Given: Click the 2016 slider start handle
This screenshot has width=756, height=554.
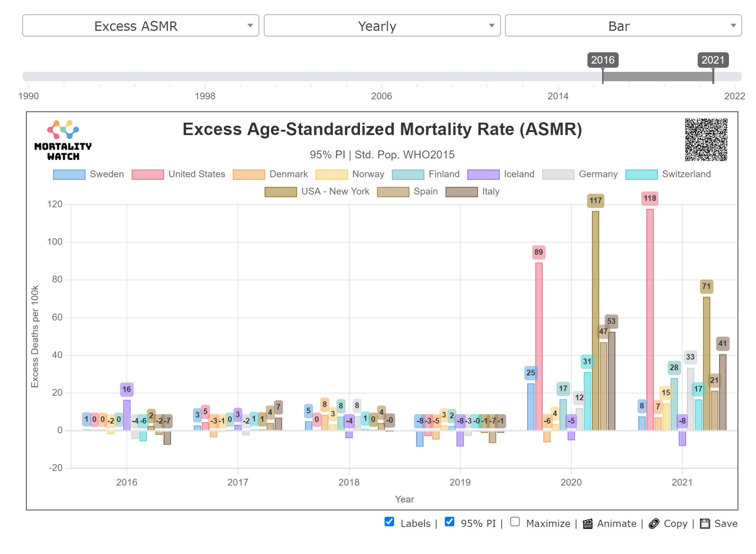Looking at the screenshot, I should [603, 76].
